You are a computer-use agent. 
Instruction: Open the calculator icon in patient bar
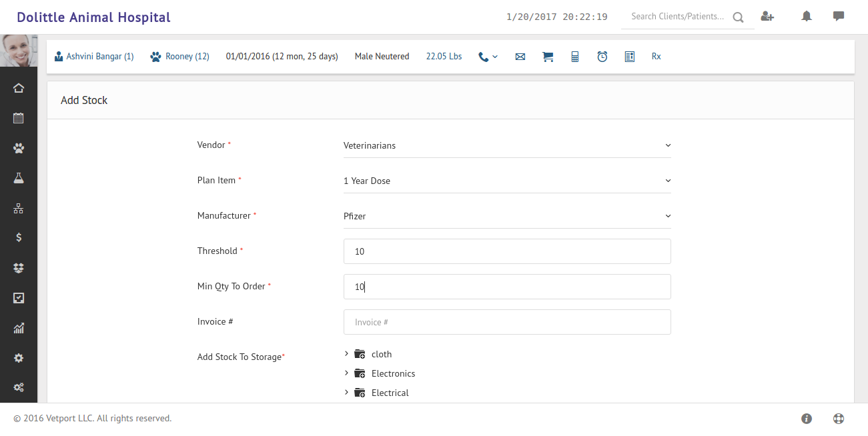point(574,57)
